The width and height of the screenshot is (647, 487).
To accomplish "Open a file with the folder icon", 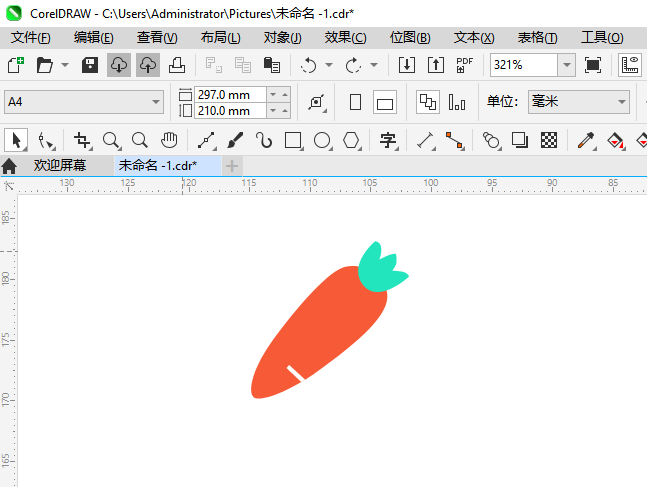I will [x=45, y=65].
